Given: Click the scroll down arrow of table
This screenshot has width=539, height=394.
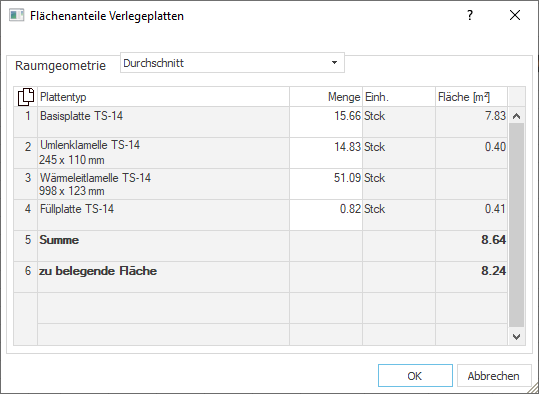Looking at the screenshot, I should [x=516, y=337].
